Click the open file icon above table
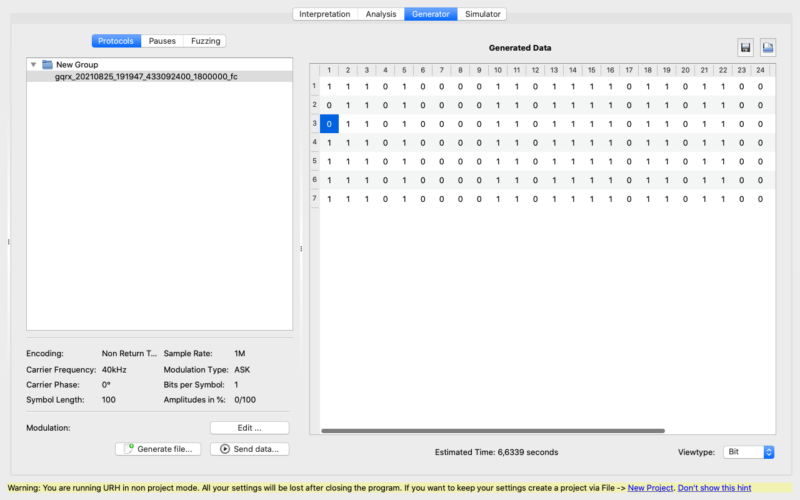This screenshot has width=800, height=500. pos(768,48)
